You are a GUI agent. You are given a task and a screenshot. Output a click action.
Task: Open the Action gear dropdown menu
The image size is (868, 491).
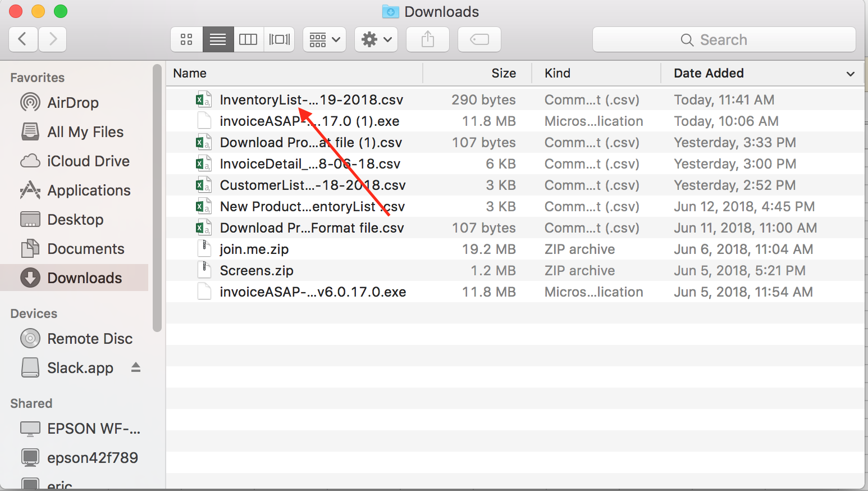click(x=376, y=39)
